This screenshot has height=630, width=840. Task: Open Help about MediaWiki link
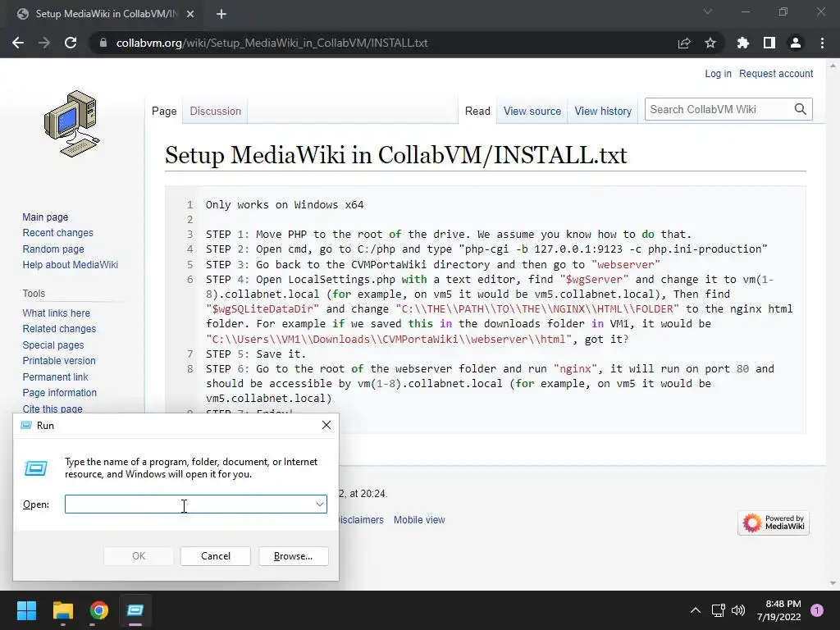click(71, 265)
